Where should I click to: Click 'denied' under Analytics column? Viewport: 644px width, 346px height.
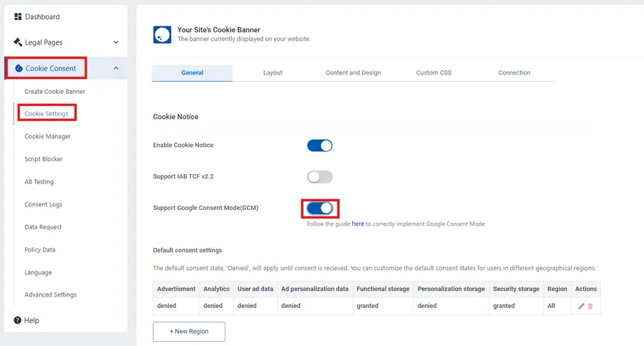tap(213, 306)
